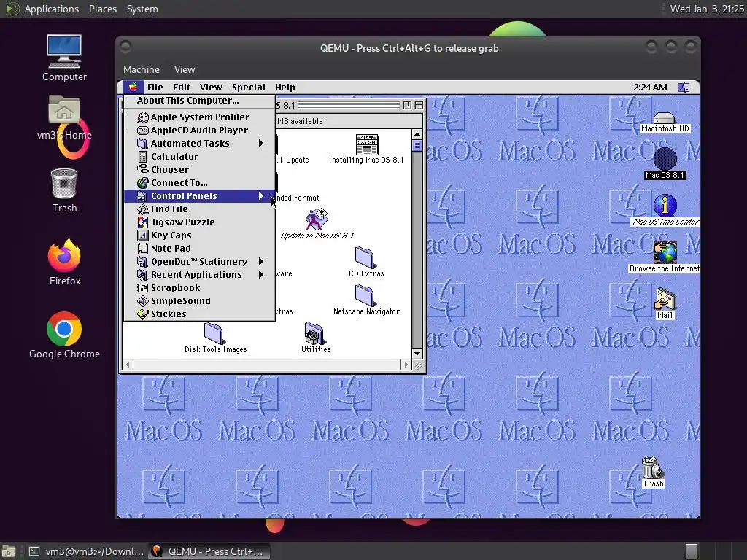Click the 2:24 AM menu bar clock
The height and width of the screenshot is (560, 747).
(650, 87)
